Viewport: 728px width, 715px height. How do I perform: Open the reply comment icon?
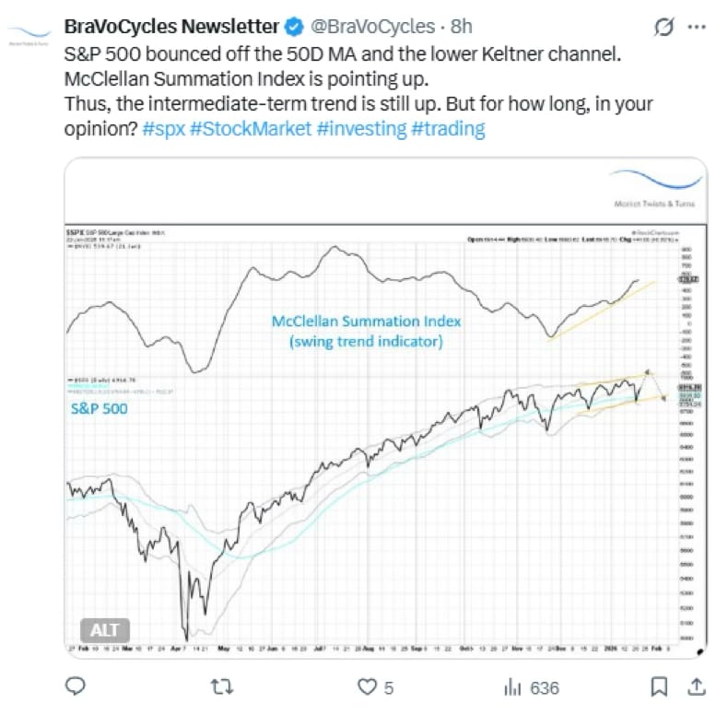pyautogui.click(x=76, y=686)
